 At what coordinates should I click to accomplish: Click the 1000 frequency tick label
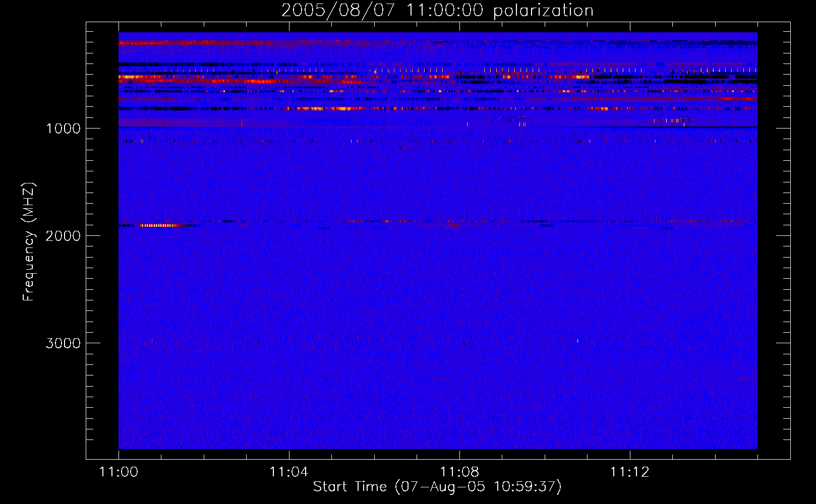click(x=63, y=129)
